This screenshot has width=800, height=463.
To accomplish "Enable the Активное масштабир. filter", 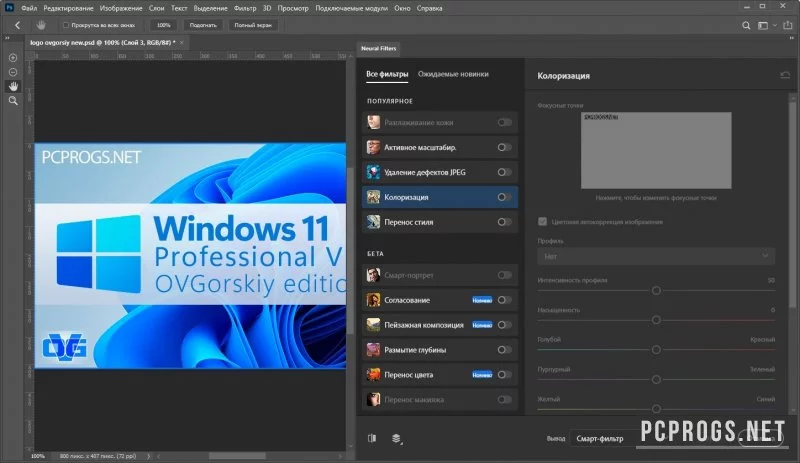I will pos(505,148).
